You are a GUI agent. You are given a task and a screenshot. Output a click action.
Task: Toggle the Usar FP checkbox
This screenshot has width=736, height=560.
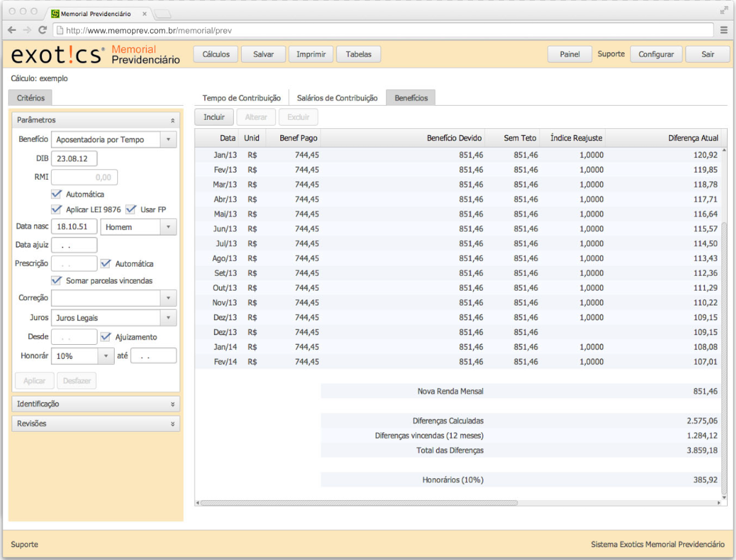tap(131, 209)
